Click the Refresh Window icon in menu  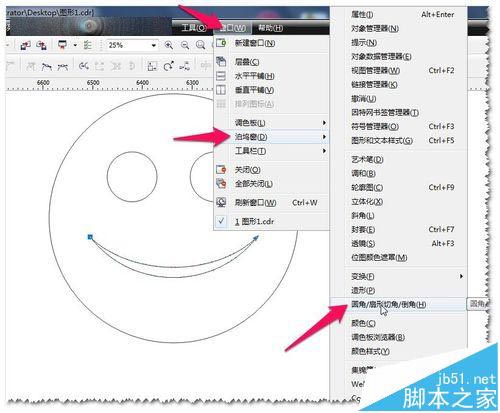point(221,202)
